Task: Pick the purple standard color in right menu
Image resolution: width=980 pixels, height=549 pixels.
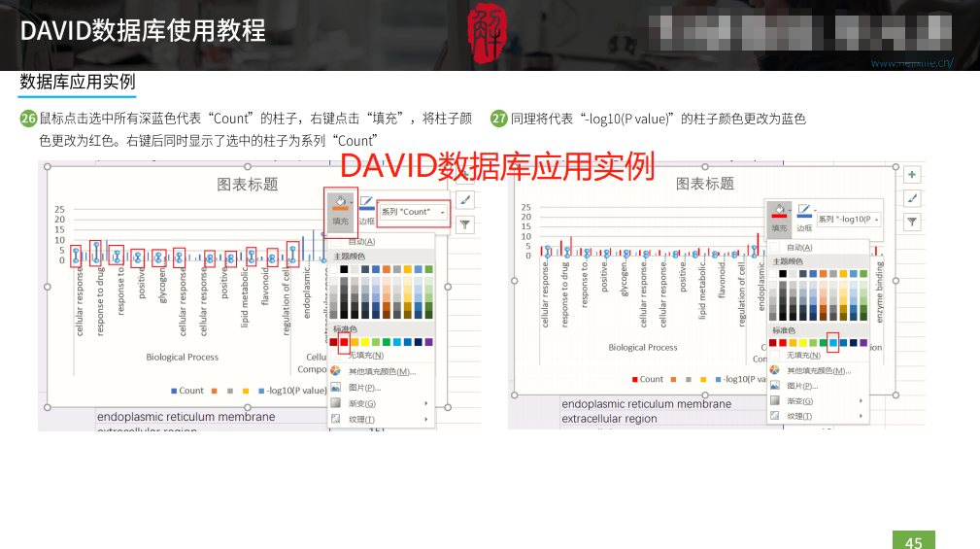Action: point(863,343)
